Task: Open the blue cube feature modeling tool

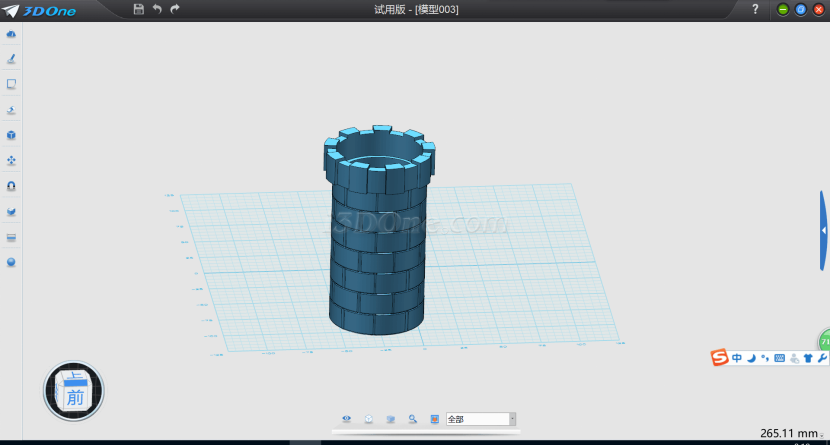Action: pos(11,135)
